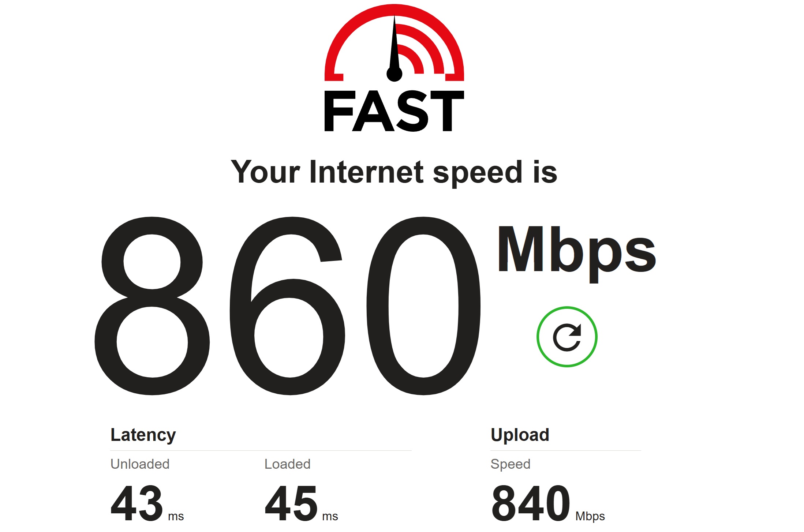Click the Upload section heading
This screenshot has height=532, width=804.
pos(520,435)
